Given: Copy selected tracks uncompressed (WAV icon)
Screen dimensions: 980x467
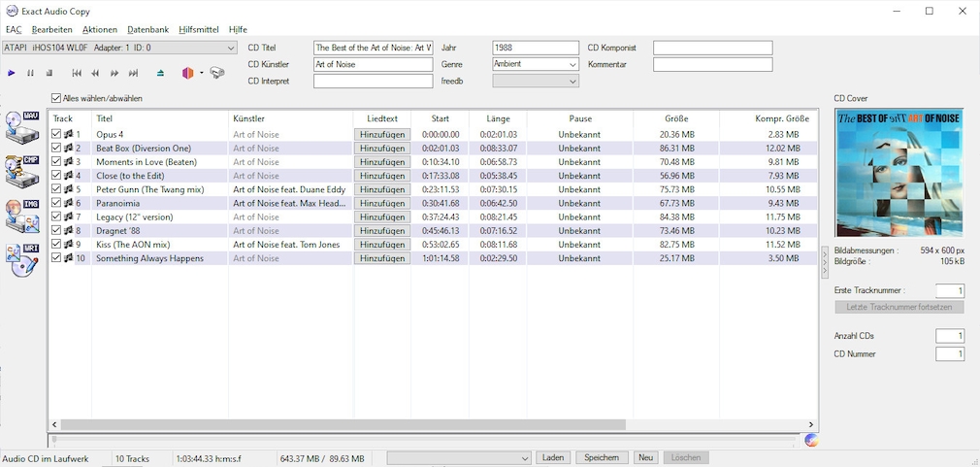Looking at the screenshot, I should (x=22, y=127).
